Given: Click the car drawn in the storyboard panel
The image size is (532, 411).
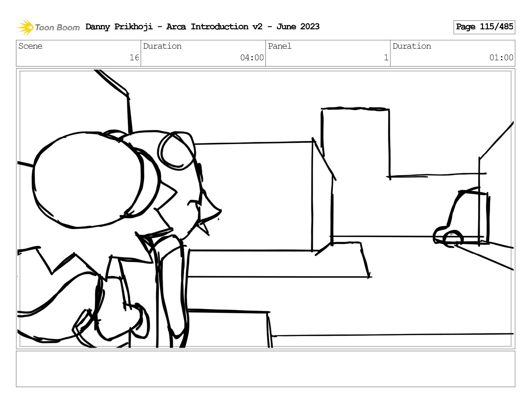Looking at the screenshot, I should pos(462,217).
